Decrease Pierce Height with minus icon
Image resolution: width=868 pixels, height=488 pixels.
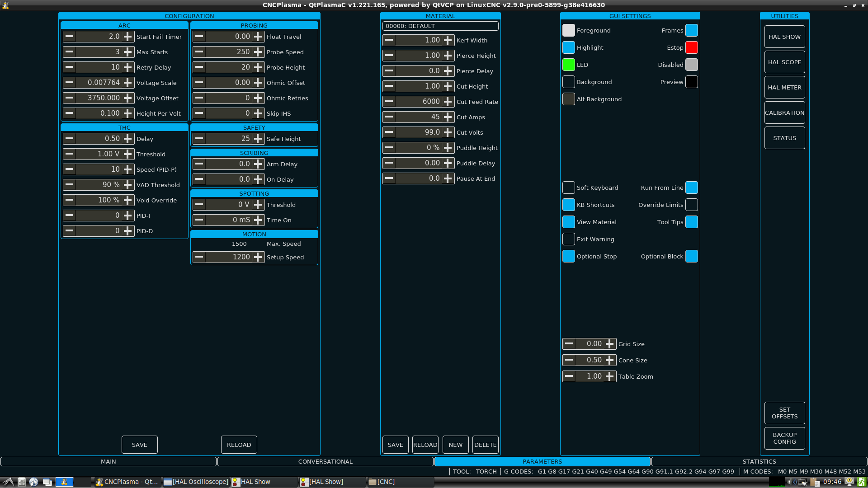(389, 56)
